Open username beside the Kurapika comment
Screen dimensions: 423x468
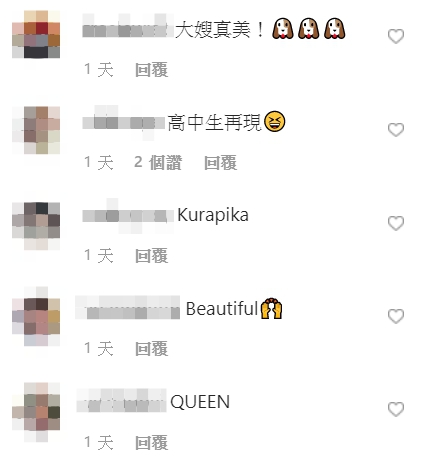click(x=128, y=216)
